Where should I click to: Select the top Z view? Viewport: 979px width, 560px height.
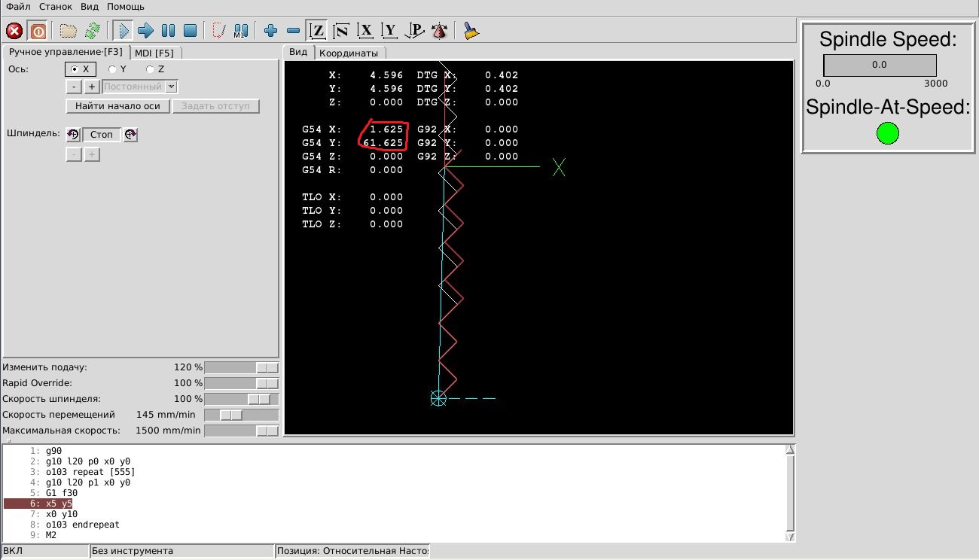tap(318, 31)
